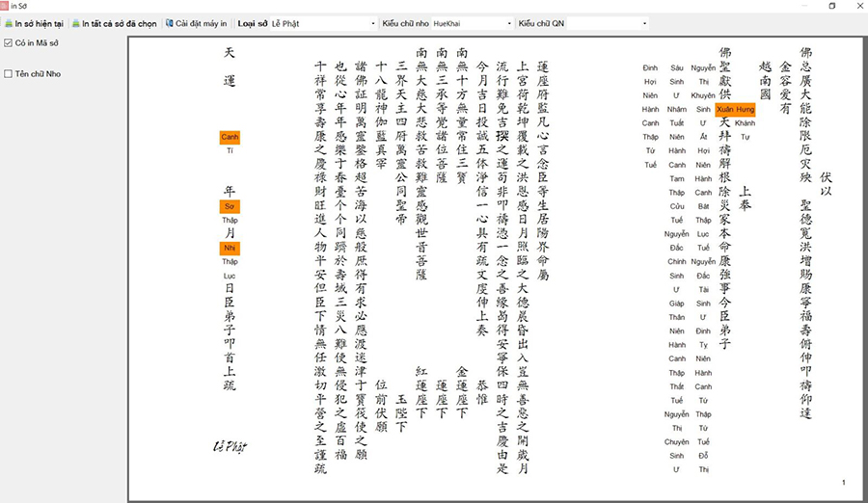
Task: Enable the 'Tên chữ Nho' checkbox
Action: [9, 73]
